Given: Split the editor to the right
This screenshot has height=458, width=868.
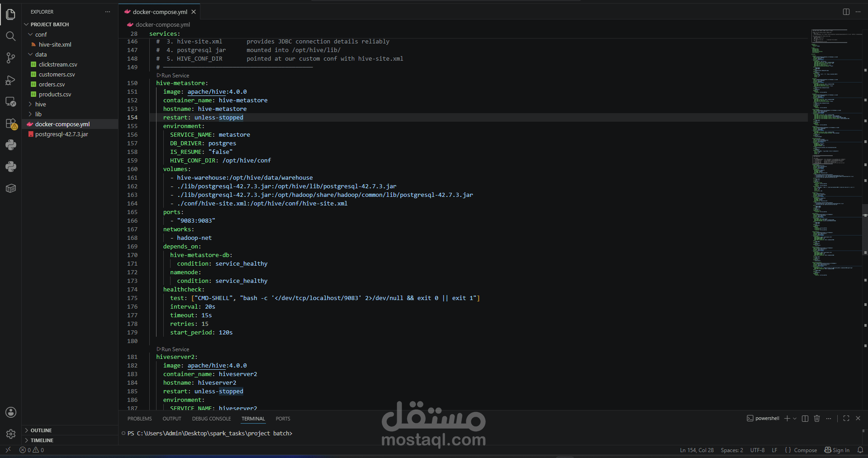Looking at the screenshot, I should [846, 12].
